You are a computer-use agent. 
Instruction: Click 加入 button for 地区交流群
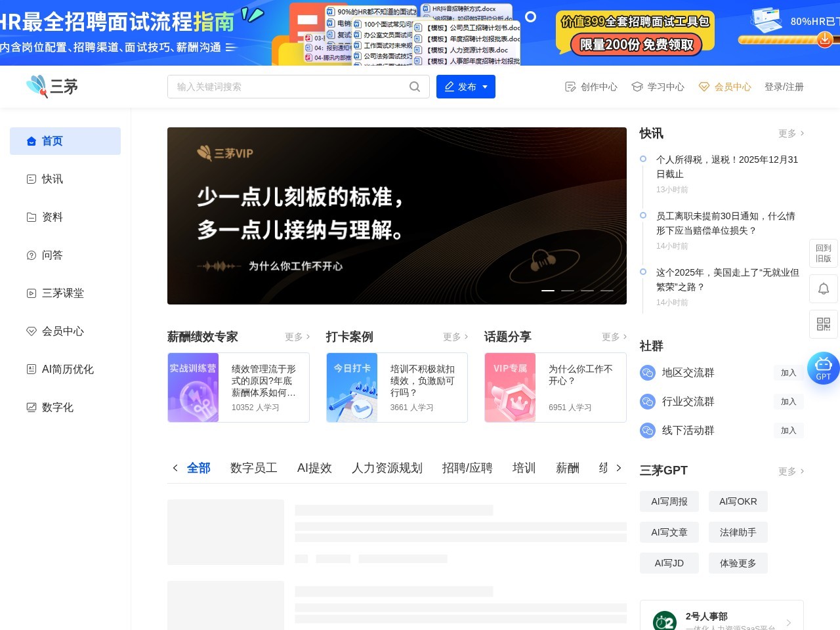(x=788, y=372)
